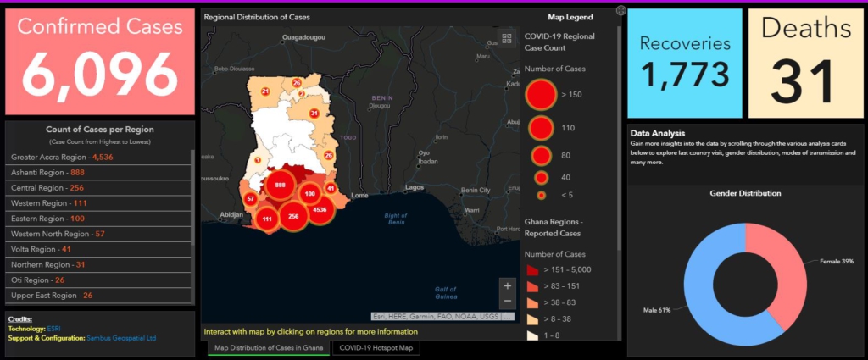Zoom out the map with minus button
Viewport: 868px width, 360px height.
click(507, 302)
